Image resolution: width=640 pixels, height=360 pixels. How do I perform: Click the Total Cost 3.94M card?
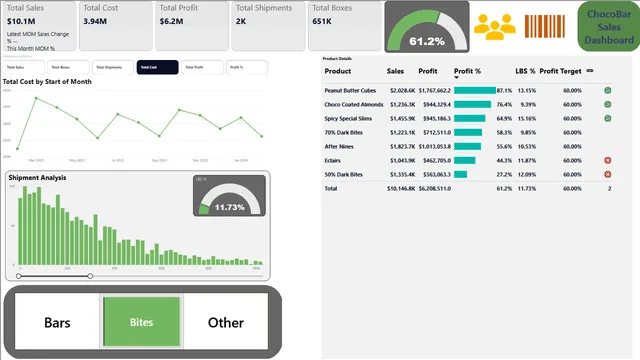(116, 27)
